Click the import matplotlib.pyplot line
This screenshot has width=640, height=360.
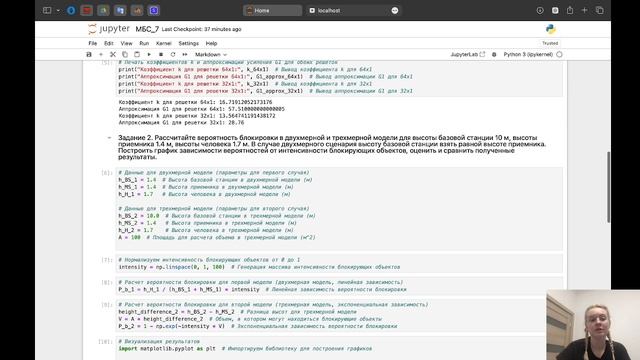click(245, 349)
